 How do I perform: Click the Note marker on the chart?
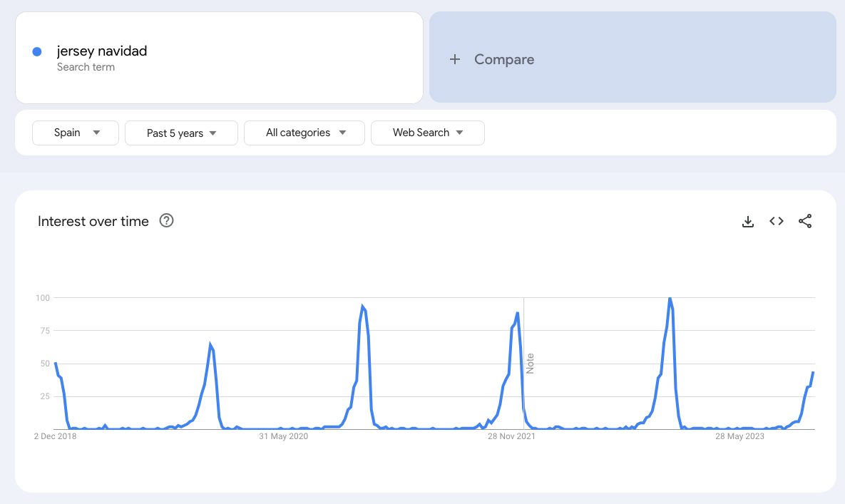[530, 364]
